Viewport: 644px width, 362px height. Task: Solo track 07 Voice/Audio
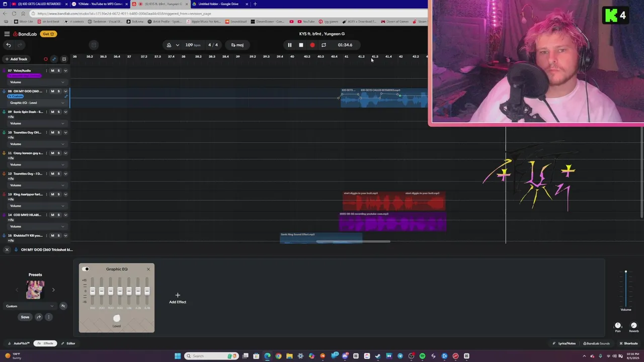[58, 70]
